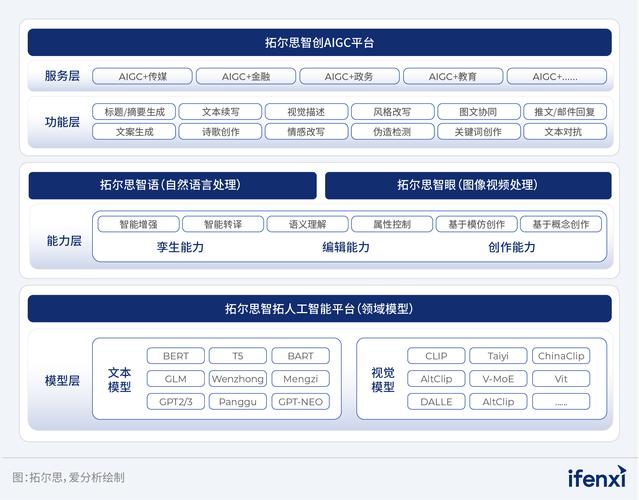Select the 智能增强 capability box
Screen dimensions: 639x500
[x=139, y=224]
